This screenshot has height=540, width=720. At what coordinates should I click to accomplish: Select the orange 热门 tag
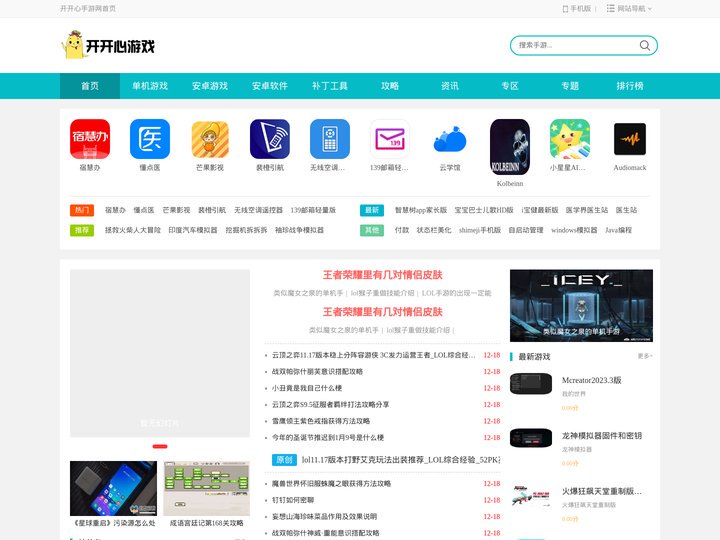82,210
